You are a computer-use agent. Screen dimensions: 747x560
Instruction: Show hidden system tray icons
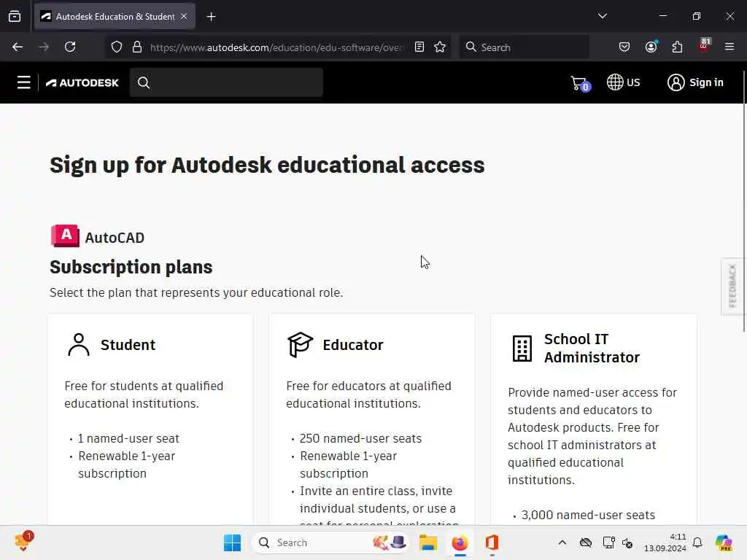pos(562,542)
